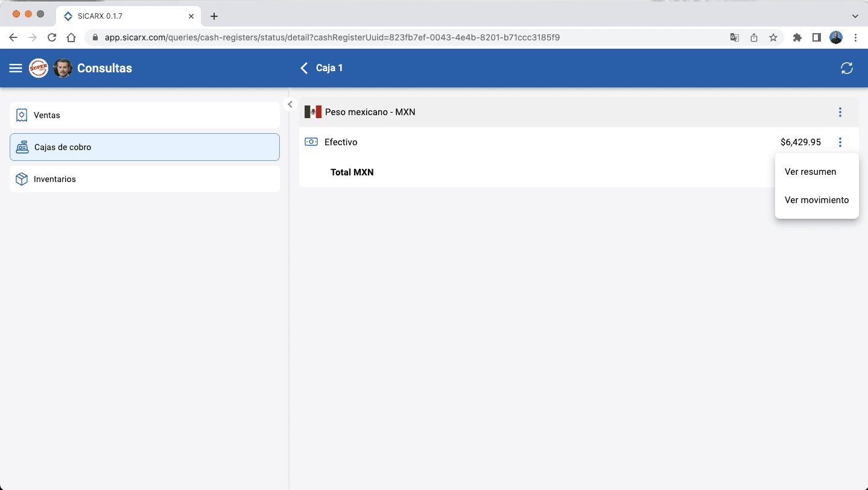This screenshot has width=868, height=490.
Task: Close the SICARX 0.1.7 tab
Action: [191, 16]
